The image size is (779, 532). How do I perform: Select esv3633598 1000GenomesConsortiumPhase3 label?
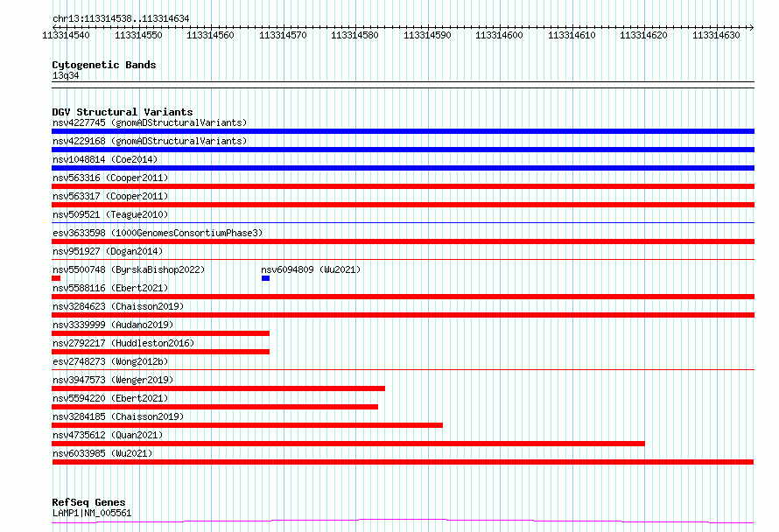(158, 233)
